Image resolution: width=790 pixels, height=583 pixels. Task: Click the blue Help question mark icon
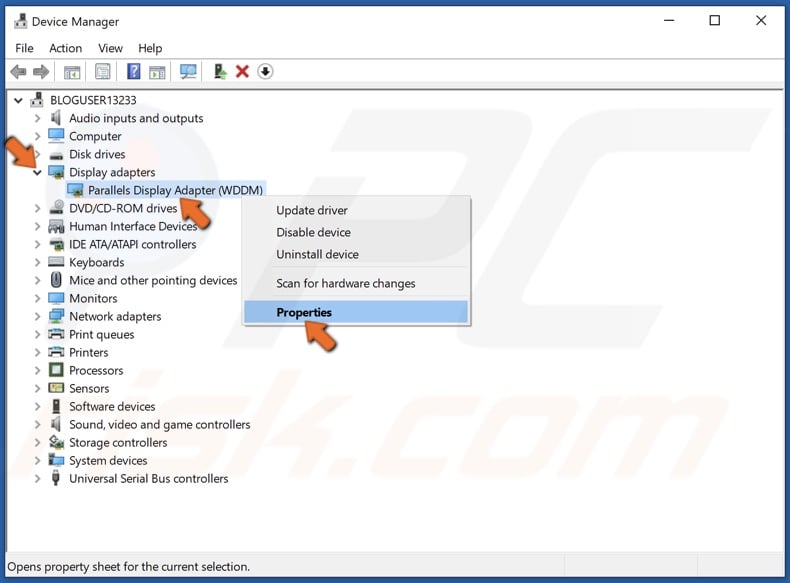134,71
